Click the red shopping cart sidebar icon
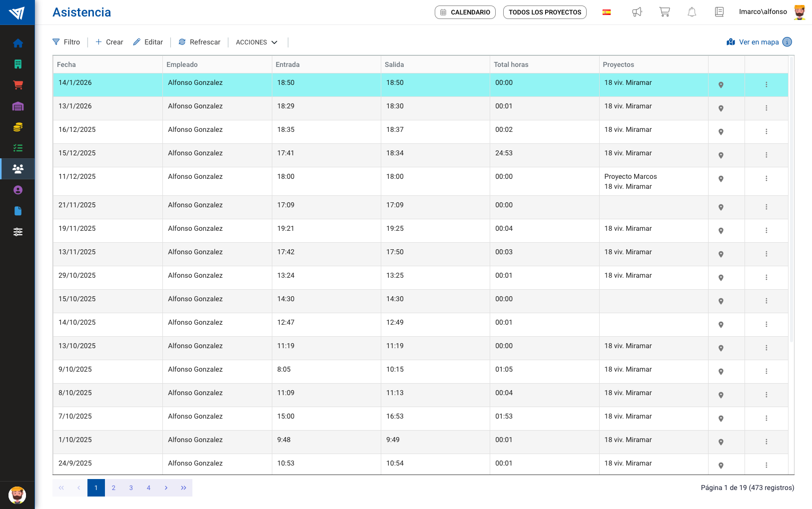The image size is (812, 509). click(x=18, y=85)
